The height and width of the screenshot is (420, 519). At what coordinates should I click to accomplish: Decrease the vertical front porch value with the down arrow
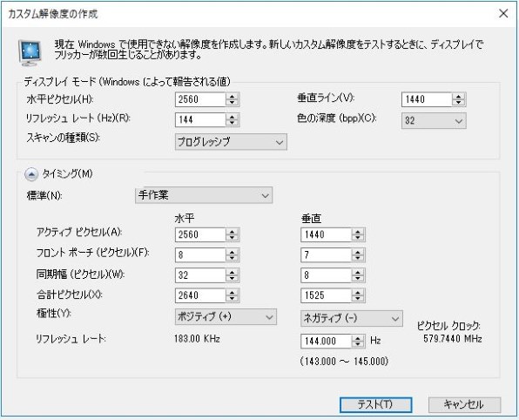358,258
